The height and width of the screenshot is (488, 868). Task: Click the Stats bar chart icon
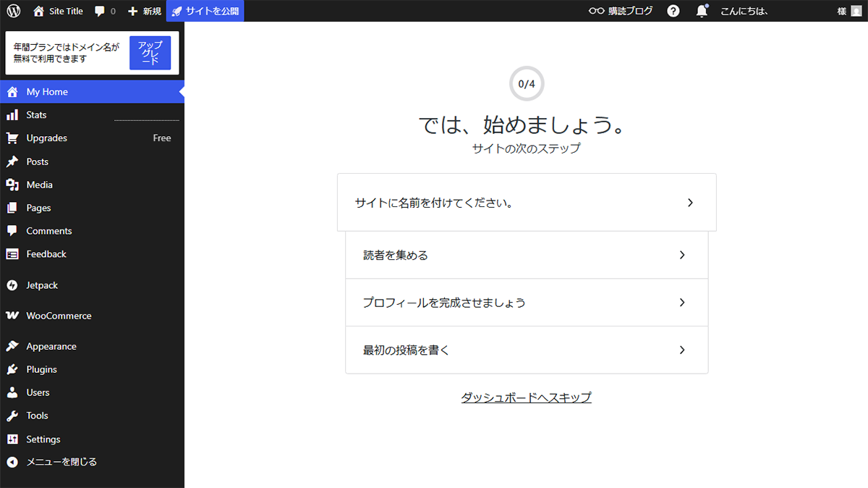pyautogui.click(x=12, y=115)
